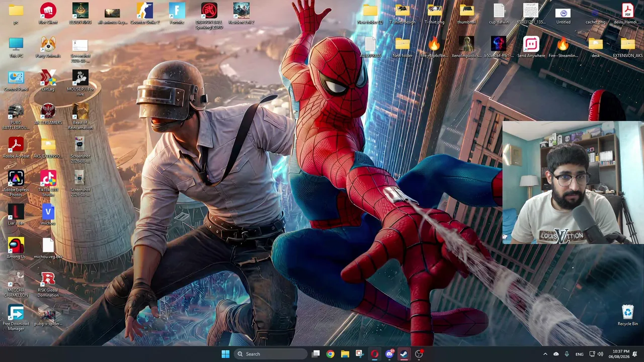Select the Send Anywhere shortcut

tap(531, 47)
